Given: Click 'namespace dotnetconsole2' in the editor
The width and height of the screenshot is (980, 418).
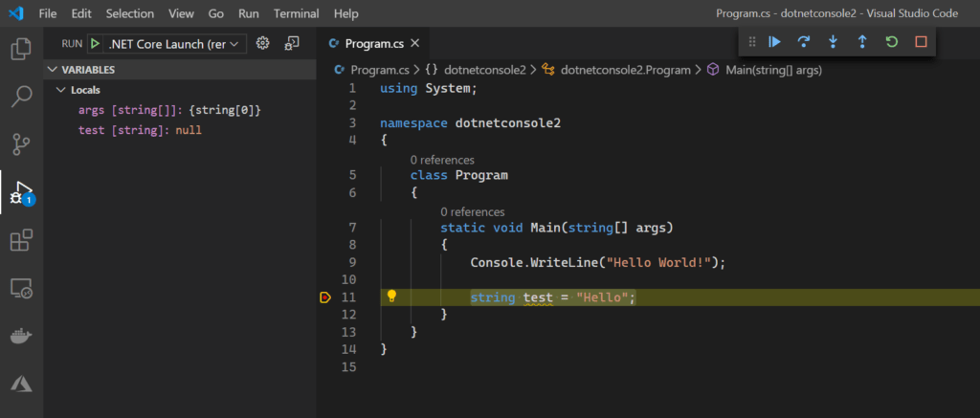Looking at the screenshot, I should pyautogui.click(x=470, y=123).
